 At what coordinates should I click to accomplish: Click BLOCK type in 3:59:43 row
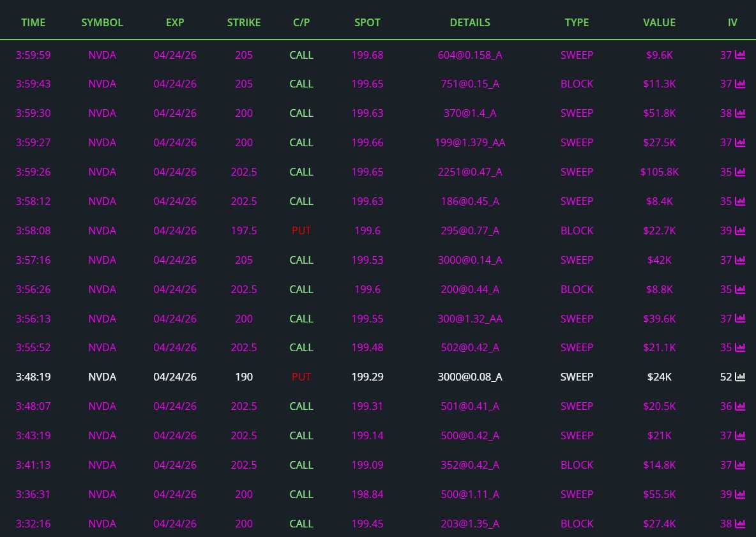(577, 84)
